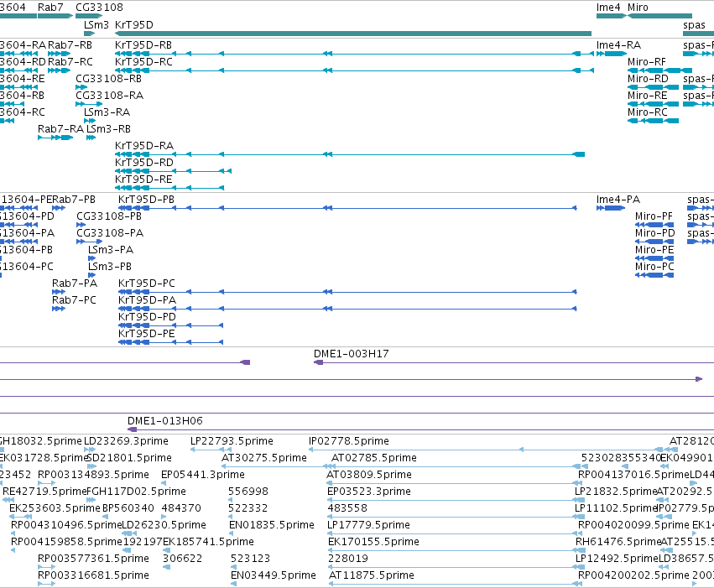
Task: Click the EN03449.5prime EST label
Action: 274,575
